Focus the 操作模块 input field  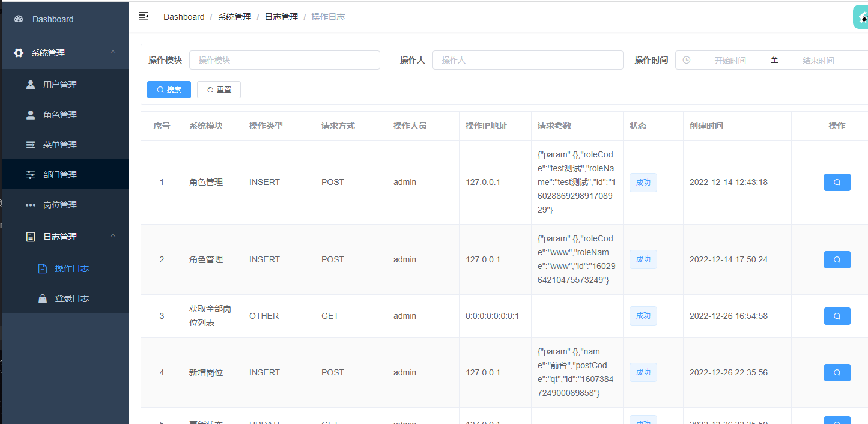coord(285,60)
